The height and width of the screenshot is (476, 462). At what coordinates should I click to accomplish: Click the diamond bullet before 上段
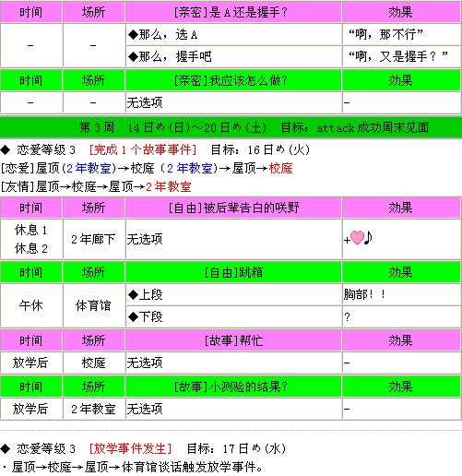click(x=133, y=294)
